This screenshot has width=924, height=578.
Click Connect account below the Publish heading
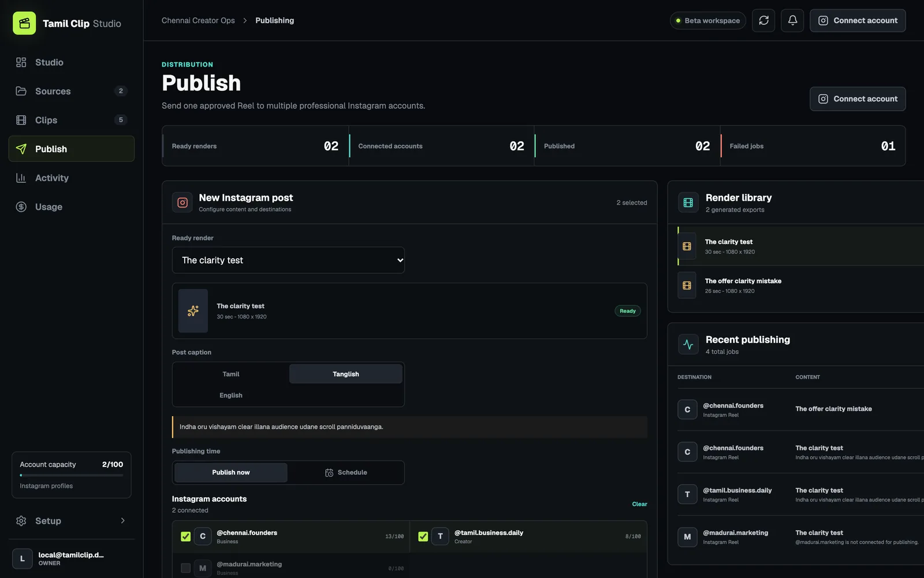coord(858,99)
